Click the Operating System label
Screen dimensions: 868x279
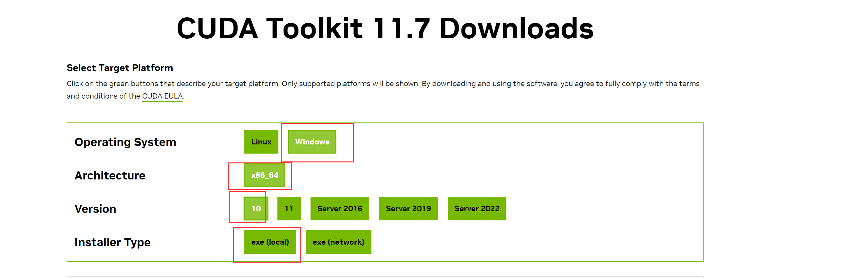125,142
